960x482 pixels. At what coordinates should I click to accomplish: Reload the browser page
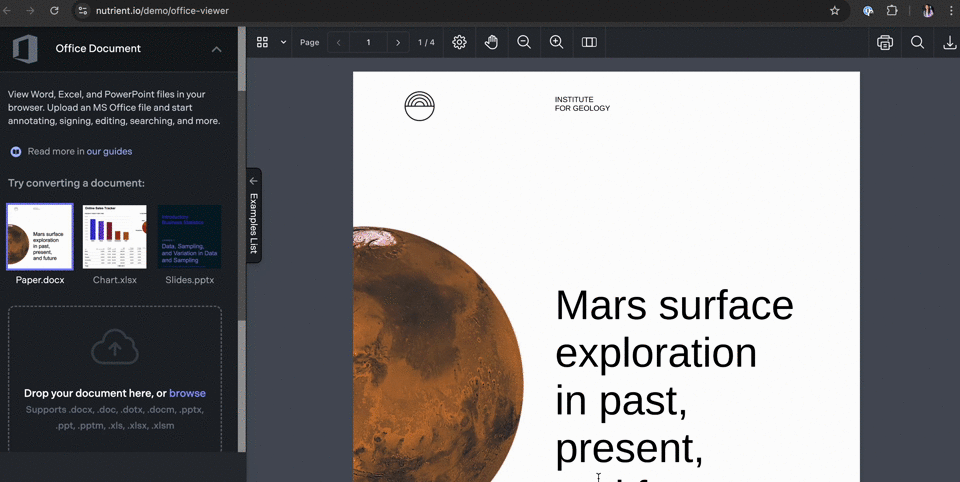click(54, 10)
